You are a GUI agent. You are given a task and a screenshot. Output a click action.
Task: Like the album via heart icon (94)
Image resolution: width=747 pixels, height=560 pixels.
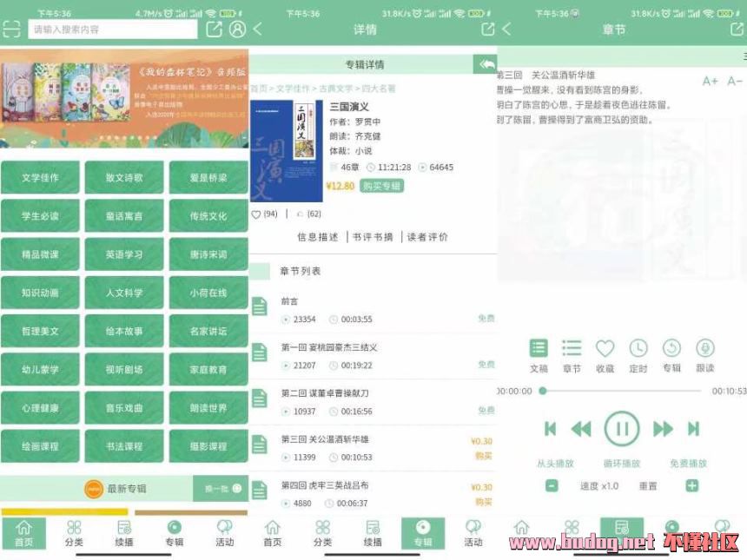(x=256, y=214)
